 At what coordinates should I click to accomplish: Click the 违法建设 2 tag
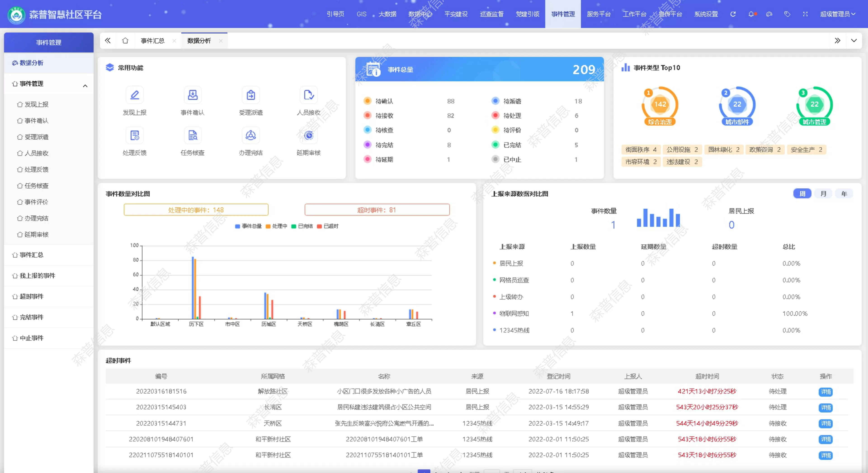point(682,162)
